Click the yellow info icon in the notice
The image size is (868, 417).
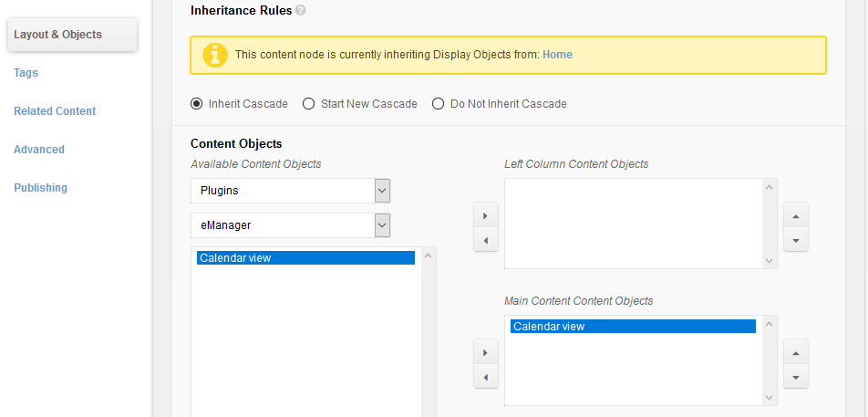[215, 55]
